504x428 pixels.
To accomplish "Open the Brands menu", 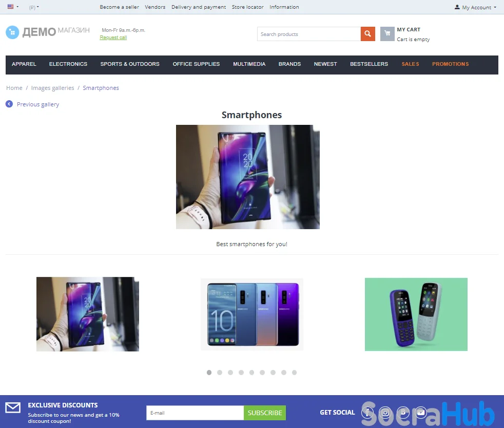I will pos(289,64).
